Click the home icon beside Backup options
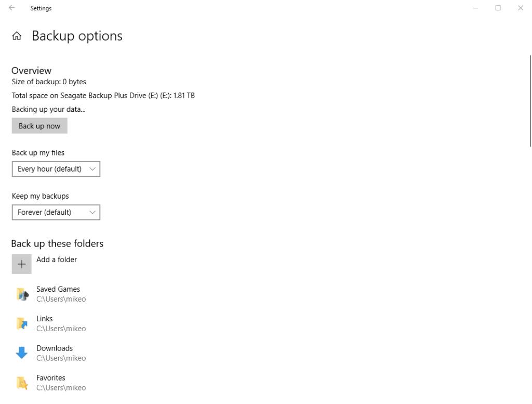 [x=16, y=35]
